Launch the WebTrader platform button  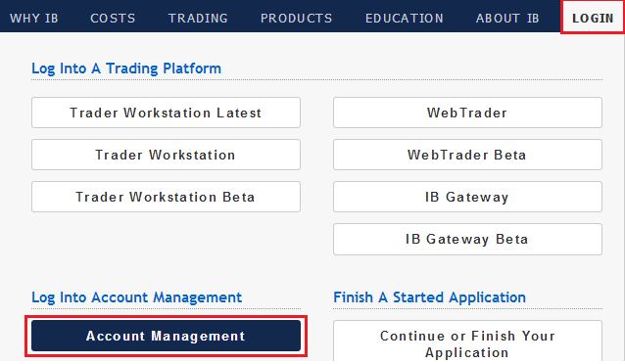(467, 113)
